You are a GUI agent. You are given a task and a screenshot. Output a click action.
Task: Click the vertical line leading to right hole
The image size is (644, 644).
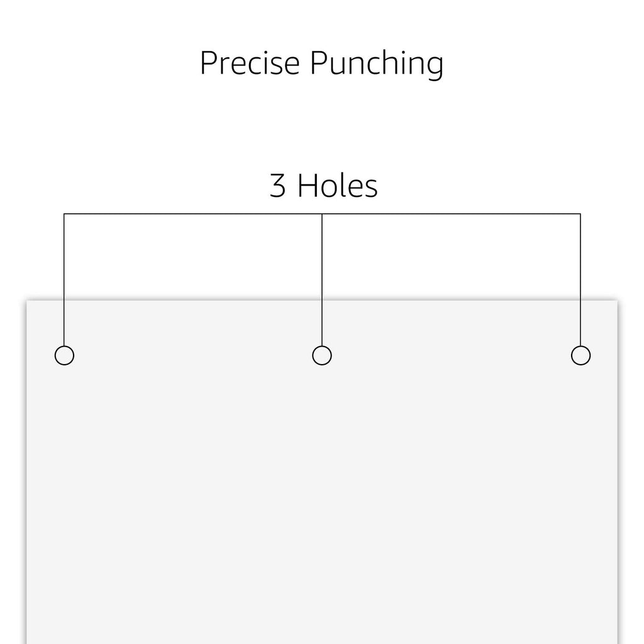(580, 279)
